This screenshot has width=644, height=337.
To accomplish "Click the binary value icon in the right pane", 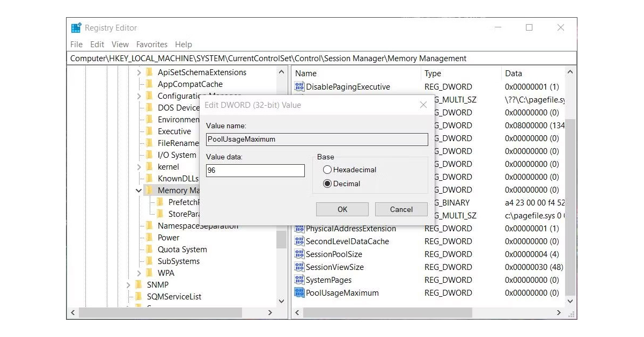I will [x=299, y=203].
